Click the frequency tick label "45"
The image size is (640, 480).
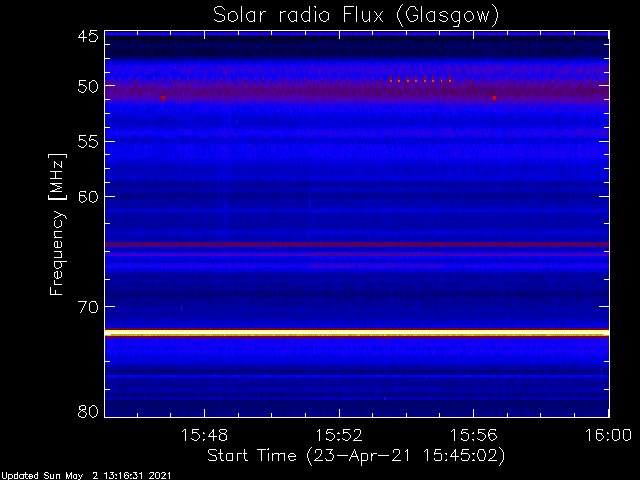[x=88, y=37]
